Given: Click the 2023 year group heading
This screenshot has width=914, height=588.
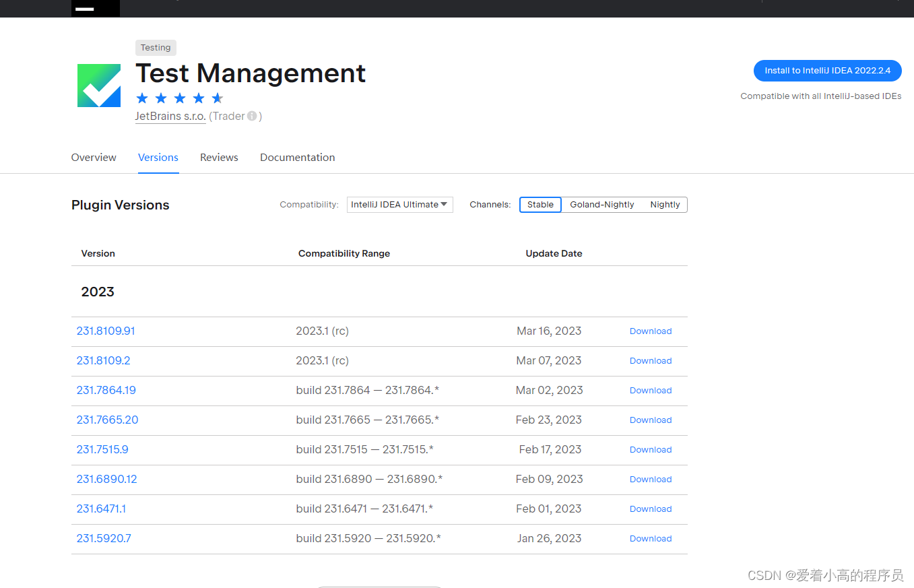Looking at the screenshot, I should pyautogui.click(x=98, y=292).
